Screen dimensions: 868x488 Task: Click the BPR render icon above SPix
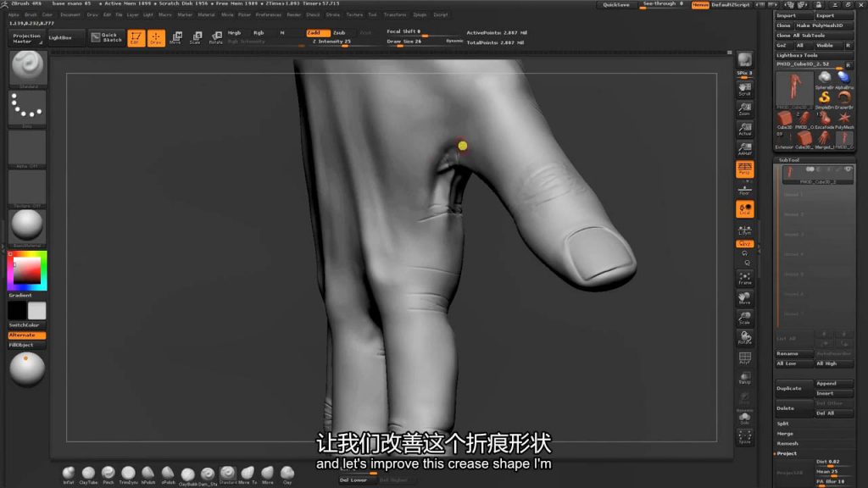click(x=744, y=60)
